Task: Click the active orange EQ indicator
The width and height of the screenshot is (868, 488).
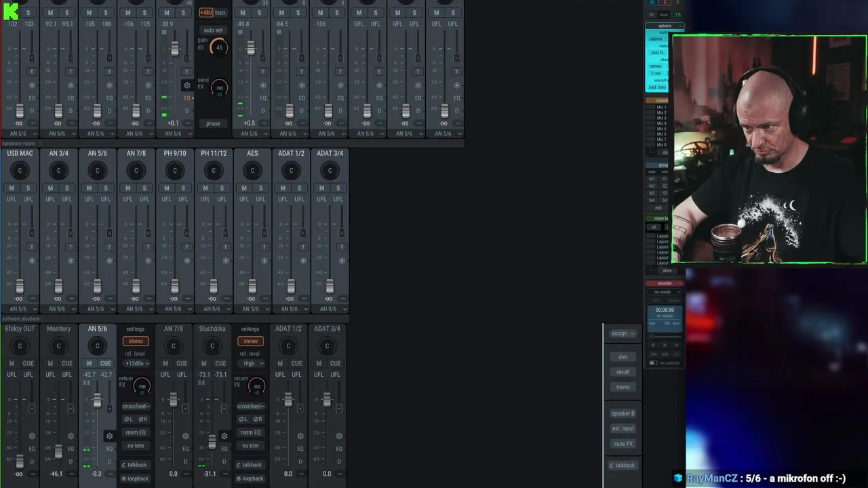Action: [188, 98]
